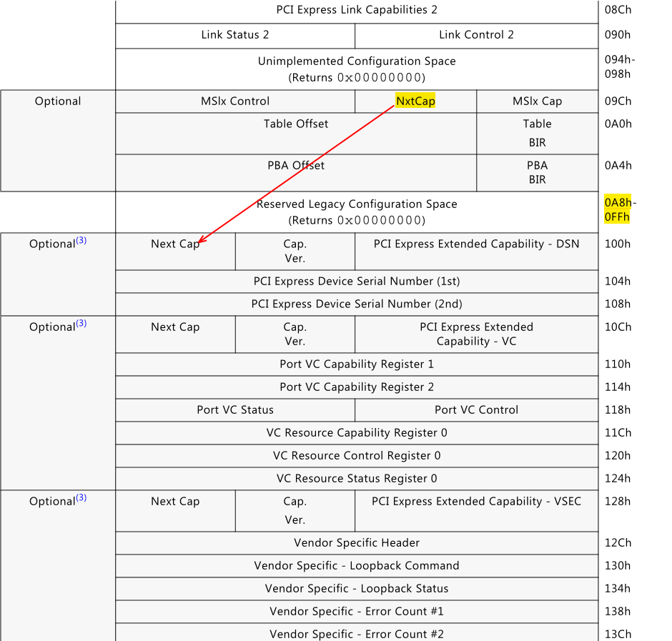Viewport: 672px width, 641px height.
Task: Click the 0A0h offset value
Action: tap(618, 124)
